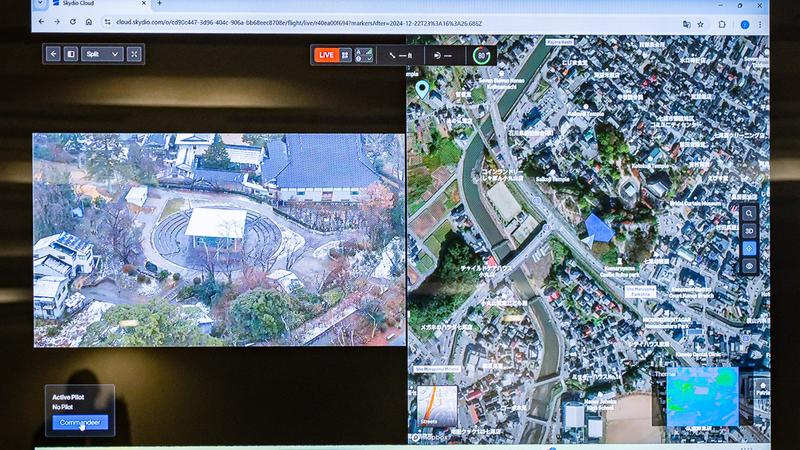Click the recenter location icon on map
800x450 pixels.
pyautogui.click(x=750, y=249)
